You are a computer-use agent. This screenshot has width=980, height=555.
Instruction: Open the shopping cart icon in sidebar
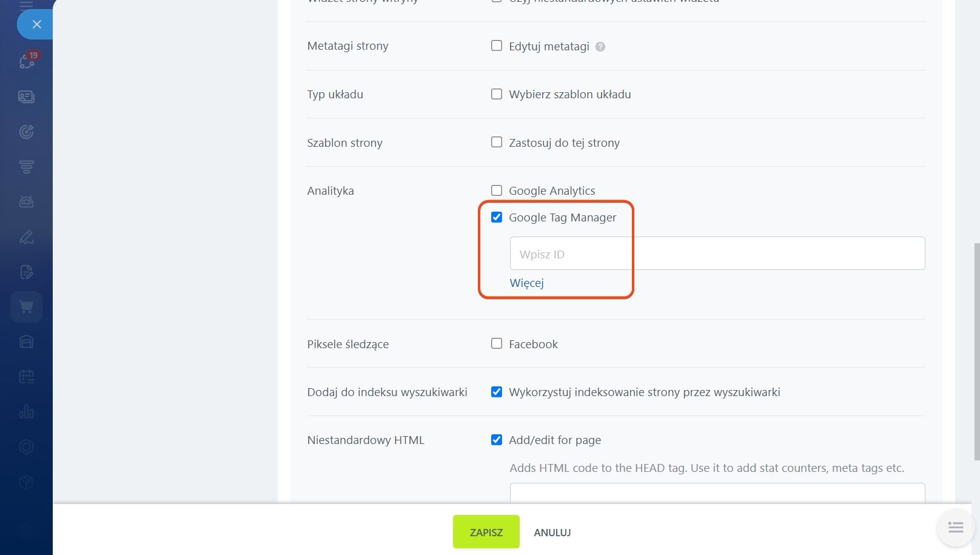click(x=26, y=307)
